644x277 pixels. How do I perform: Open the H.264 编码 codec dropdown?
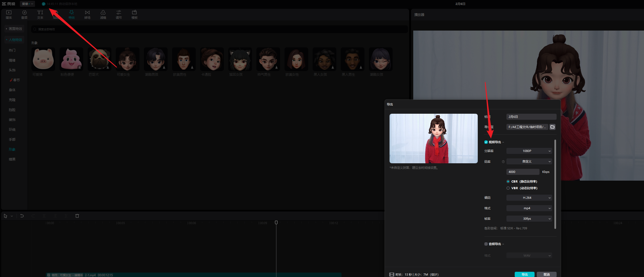pos(529,198)
